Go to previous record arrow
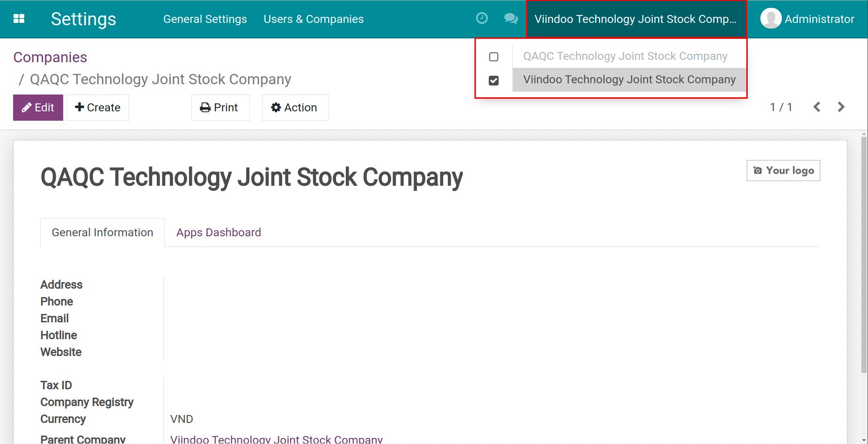 (817, 107)
